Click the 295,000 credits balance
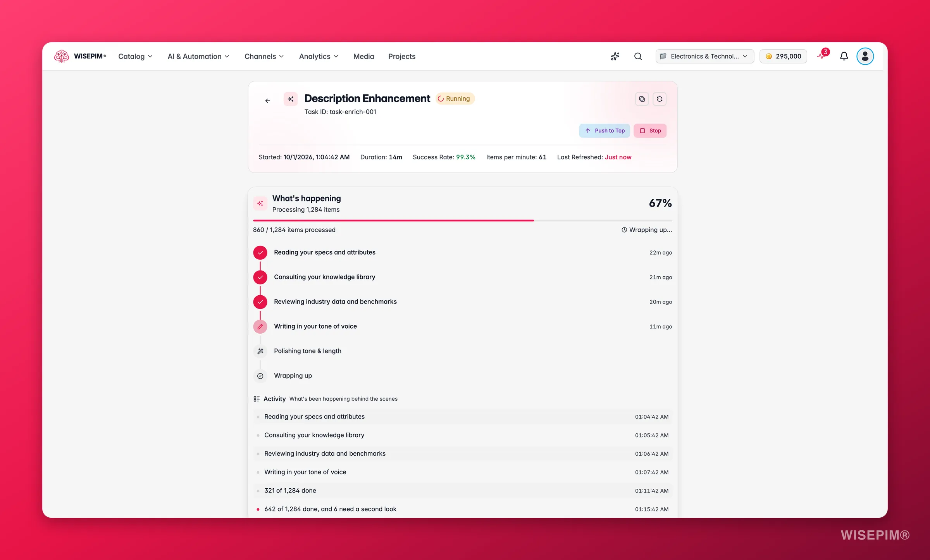Image resolution: width=930 pixels, height=560 pixels. (783, 57)
